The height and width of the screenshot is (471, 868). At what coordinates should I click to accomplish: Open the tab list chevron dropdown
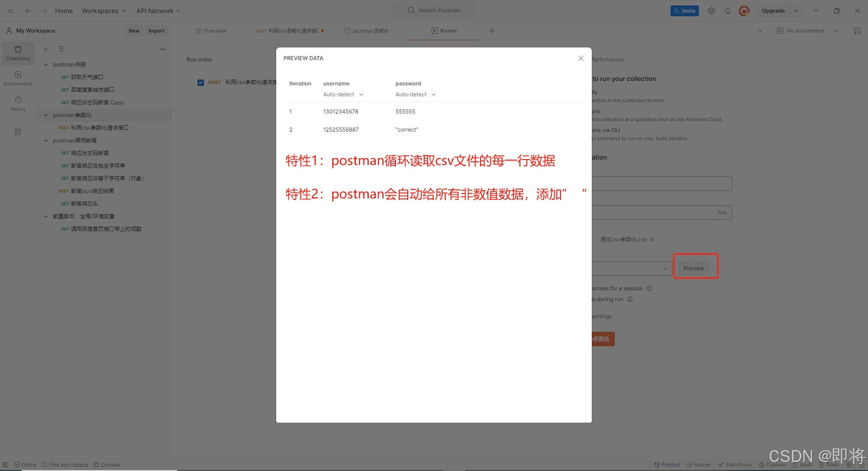tap(760, 31)
